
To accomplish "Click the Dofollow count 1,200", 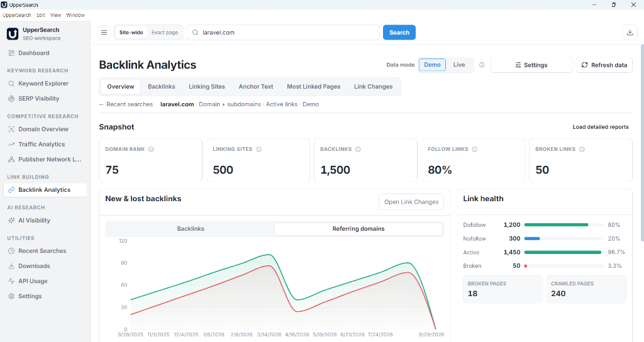I will pyautogui.click(x=512, y=225).
